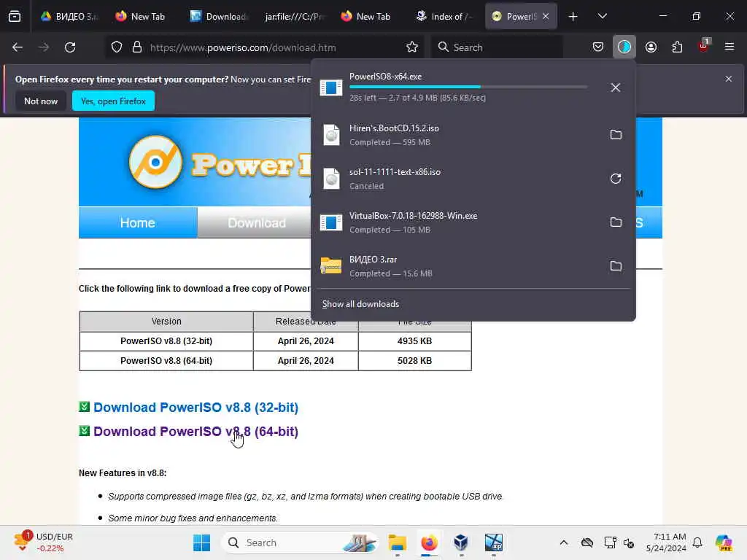Switch to the jar:file:///C:/Pr tab
The height and width of the screenshot is (560, 747).
(x=295, y=17)
